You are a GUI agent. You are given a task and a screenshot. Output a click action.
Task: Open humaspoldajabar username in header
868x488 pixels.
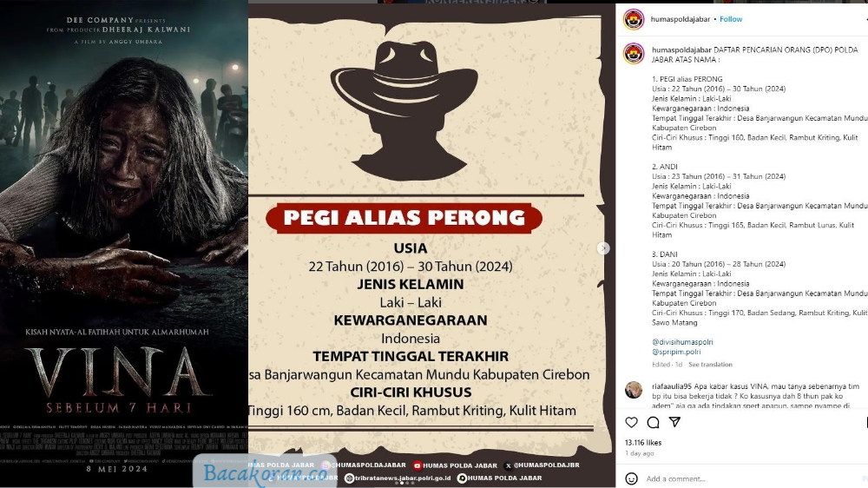tap(681, 19)
